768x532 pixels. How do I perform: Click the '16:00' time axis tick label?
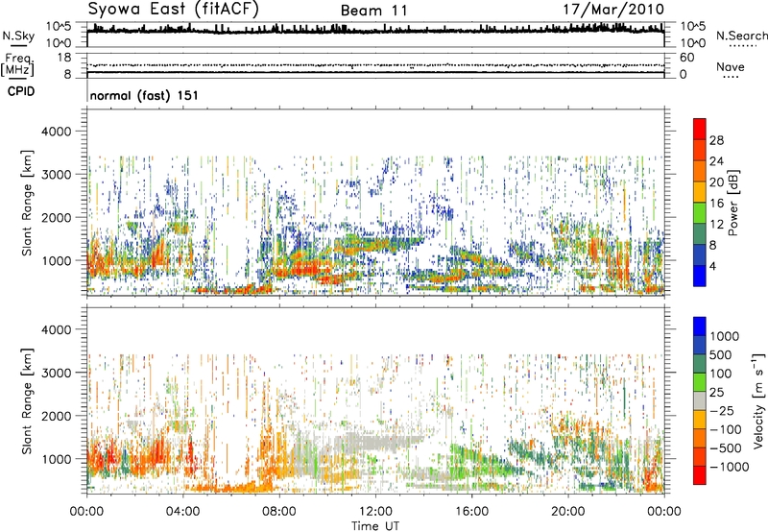[x=471, y=512]
